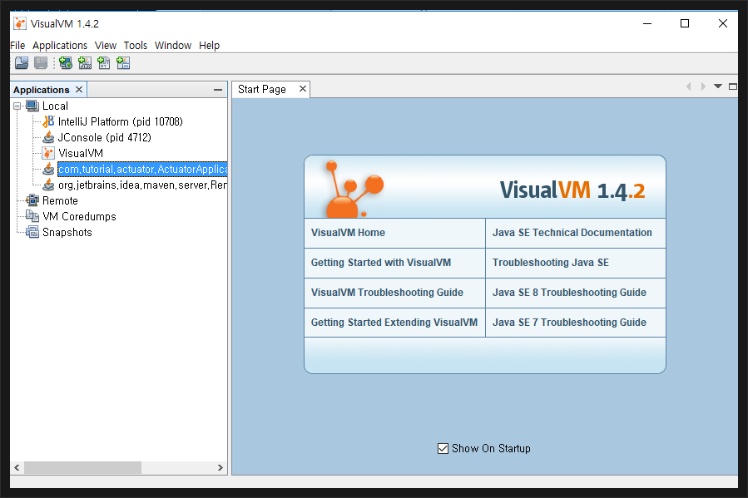Viewport: 748px width, 498px height.
Task: Click the Add VM Coredump toolbar icon
Action: point(104,63)
